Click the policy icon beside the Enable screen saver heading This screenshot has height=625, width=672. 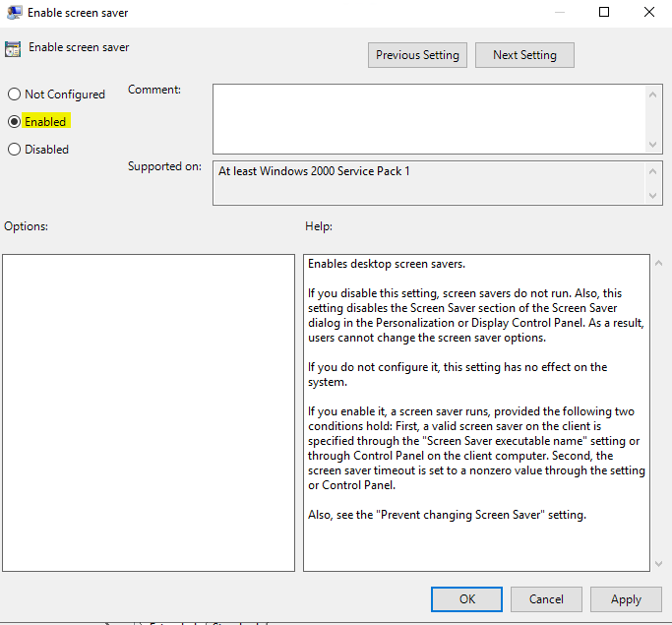click(13, 48)
